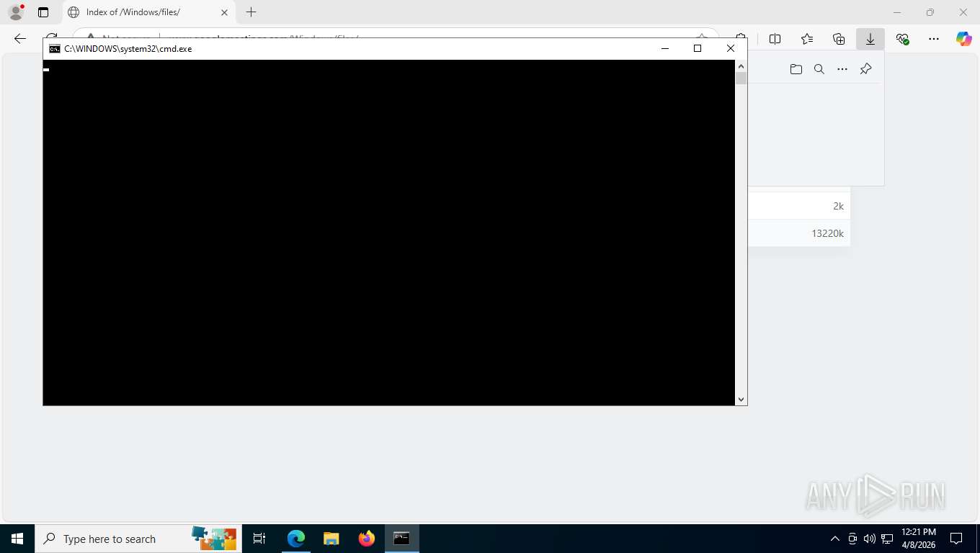The width and height of the screenshot is (980, 553).
Task: Go back in Edge browser
Action: pos(20,39)
